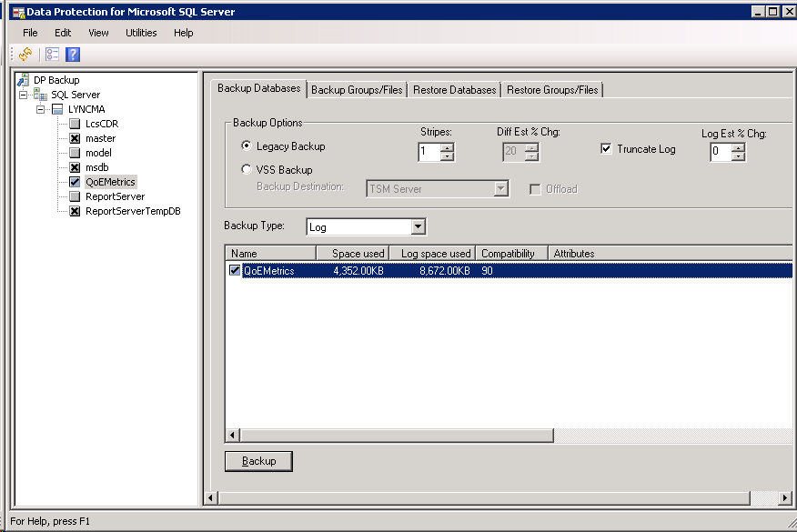
Task: Toggle the Truncate Log checkbox
Action: (x=607, y=149)
